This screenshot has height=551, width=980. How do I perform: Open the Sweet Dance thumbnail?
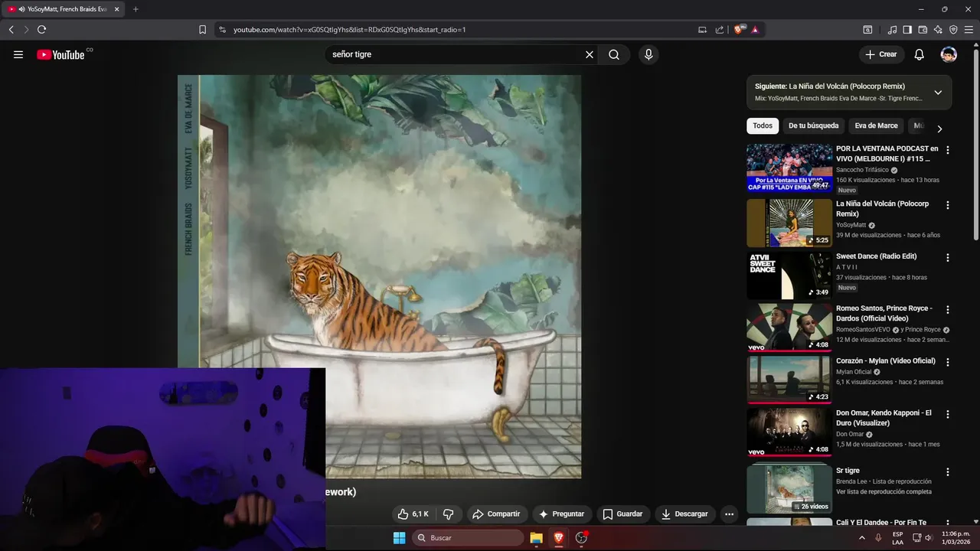pyautogui.click(x=789, y=275)
